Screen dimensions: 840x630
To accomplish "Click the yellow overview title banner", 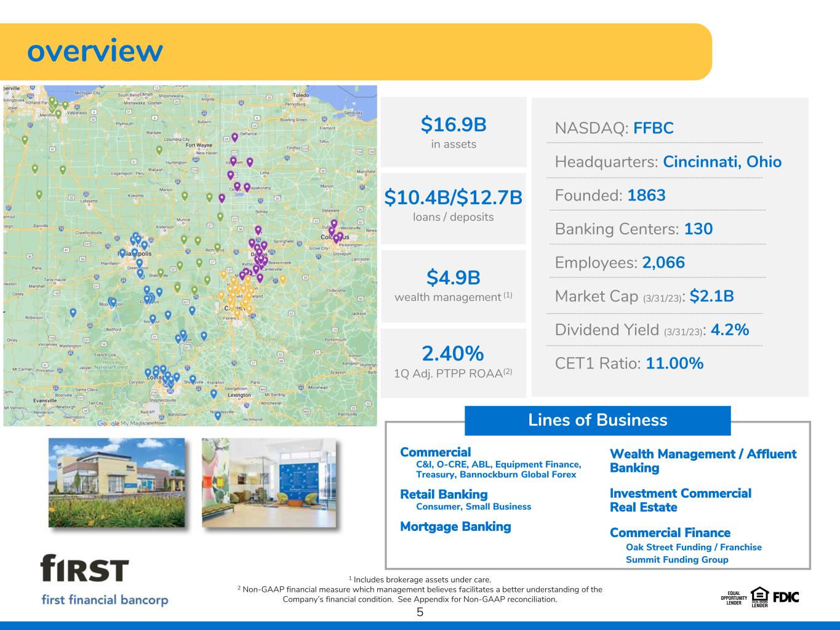I will click(356, 52).
